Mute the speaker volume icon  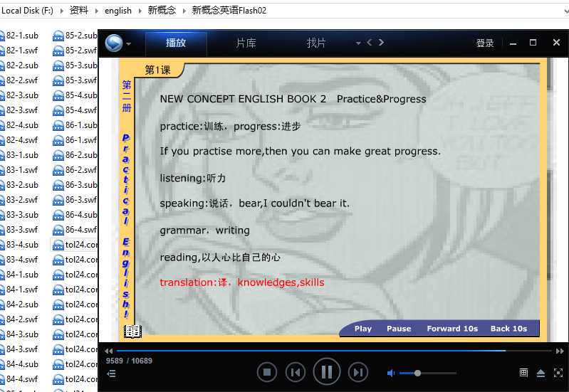[x=390, y=373]
